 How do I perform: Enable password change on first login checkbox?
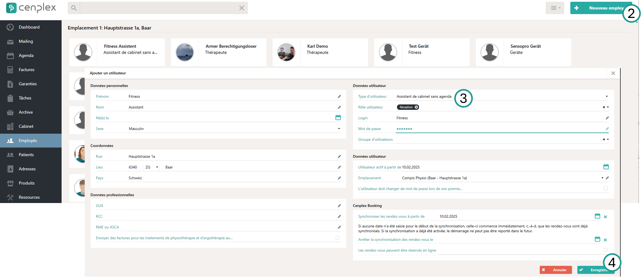(606, 188)
